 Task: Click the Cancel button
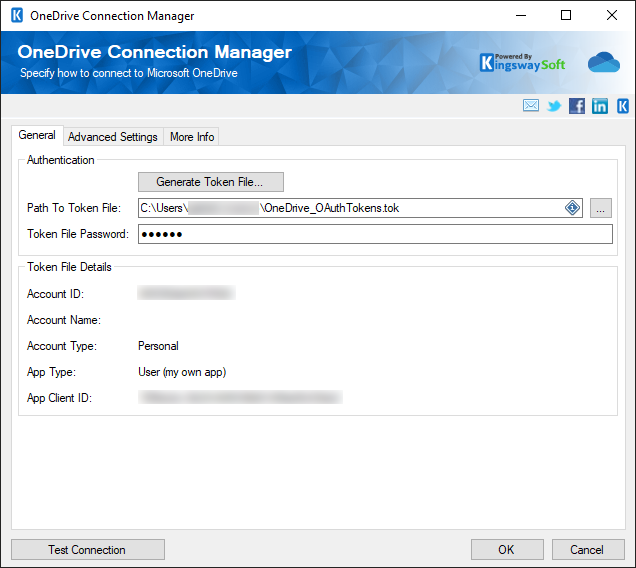tap(588, 550)
